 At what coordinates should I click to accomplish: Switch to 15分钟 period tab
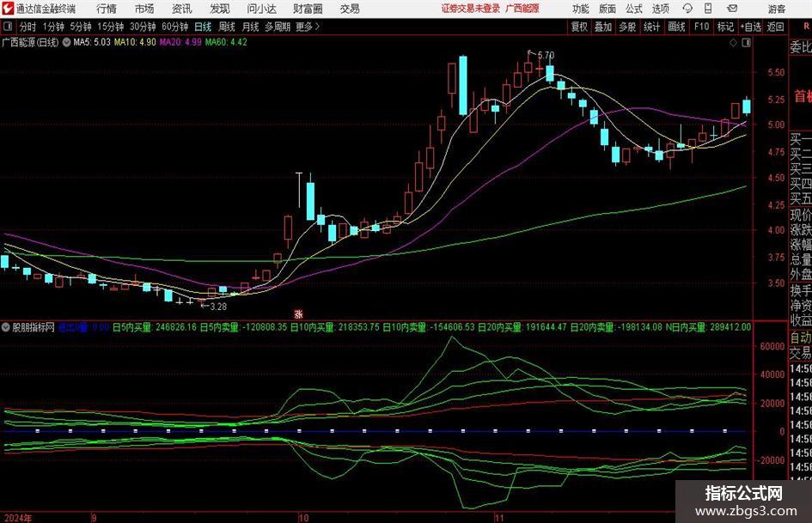[x=110, y=27]
